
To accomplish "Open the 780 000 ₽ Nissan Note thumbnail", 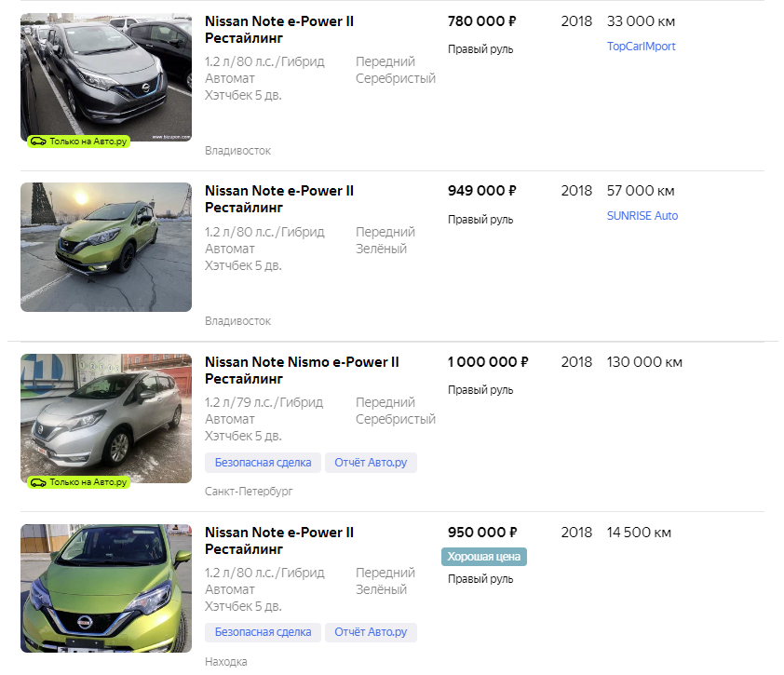I will pos(106,77).
